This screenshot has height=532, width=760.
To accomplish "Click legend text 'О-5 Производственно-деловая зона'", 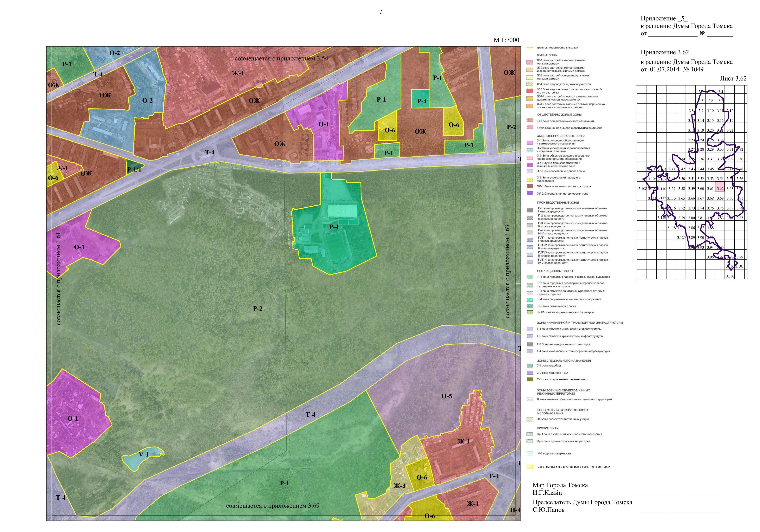I will pos(561,171).
